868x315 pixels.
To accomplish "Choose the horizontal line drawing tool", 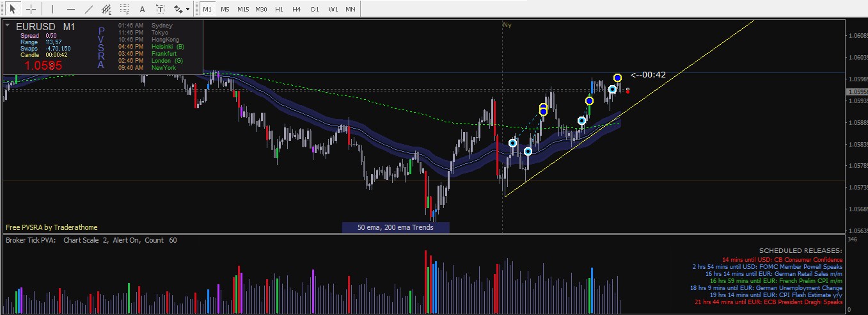I will (70, 10).
